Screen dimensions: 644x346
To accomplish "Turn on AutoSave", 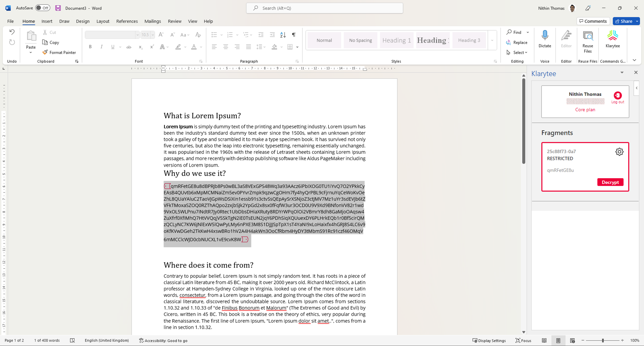I will (42, 8).
